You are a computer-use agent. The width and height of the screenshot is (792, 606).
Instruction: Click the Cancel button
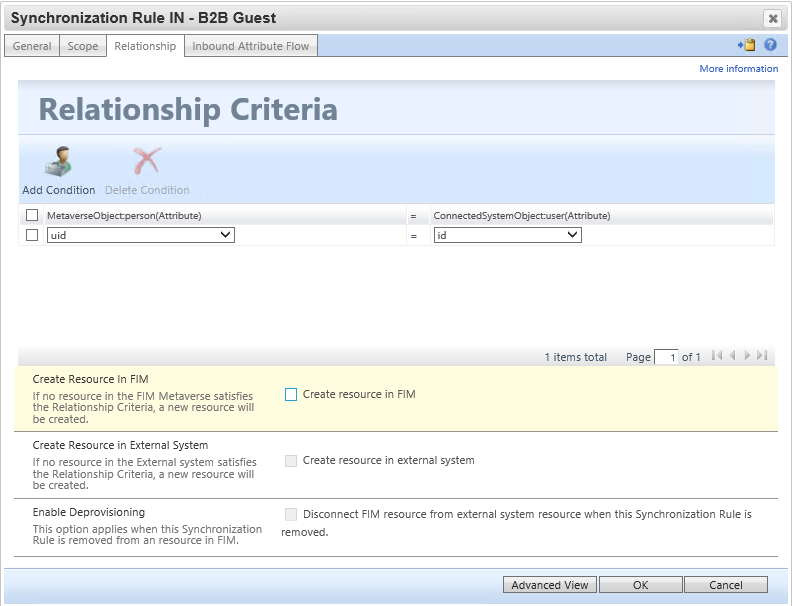point(726,585)
